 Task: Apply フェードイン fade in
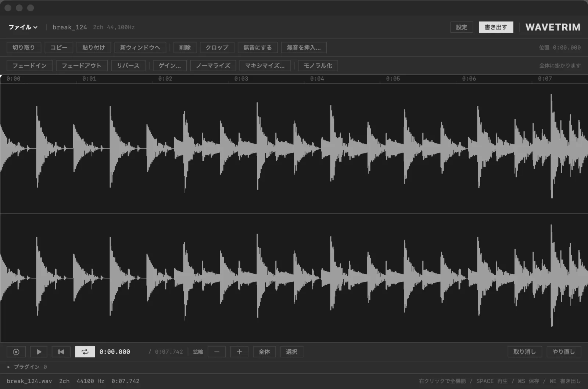pyautogui.click(x=30, y=66)
